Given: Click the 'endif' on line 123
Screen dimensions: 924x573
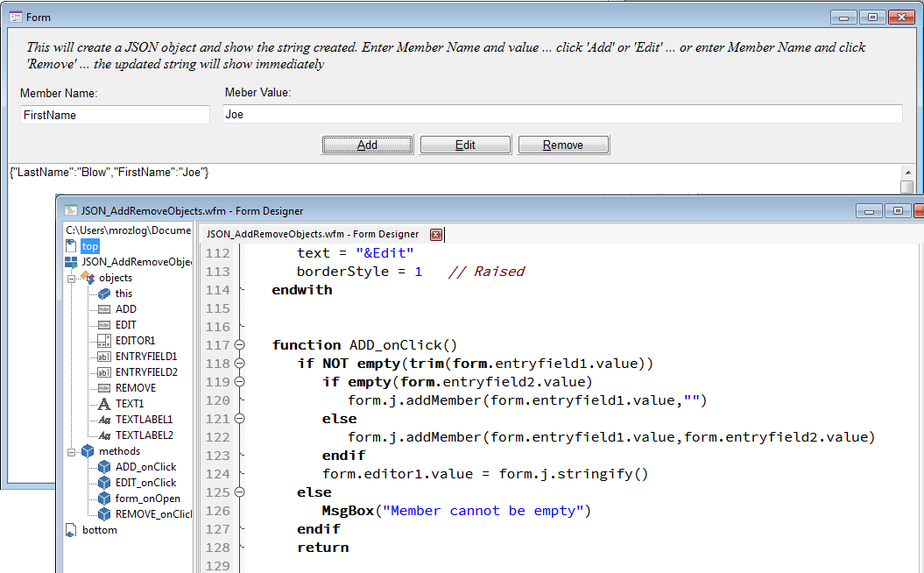Looking at the screenshot, I should click(x=343, y=456).
